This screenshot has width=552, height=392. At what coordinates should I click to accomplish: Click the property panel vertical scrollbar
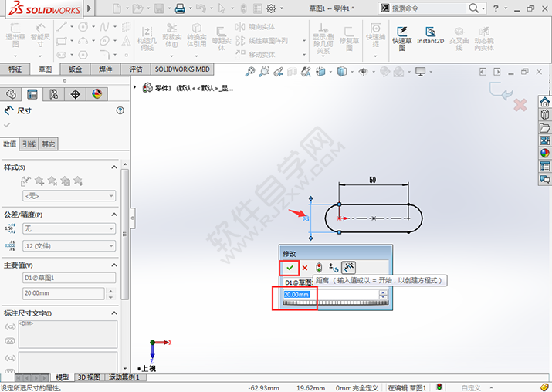[x=124, y=234]
